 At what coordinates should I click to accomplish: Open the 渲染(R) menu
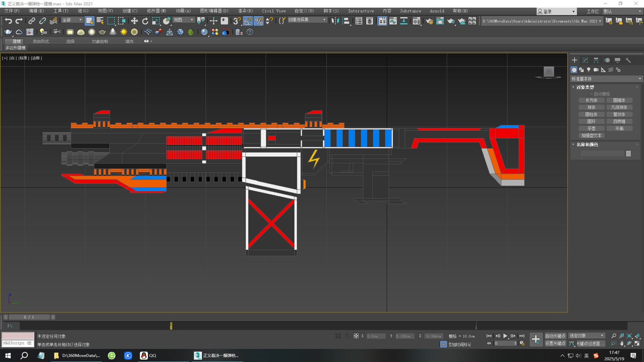pyautogui.click(x=245, y=11)
